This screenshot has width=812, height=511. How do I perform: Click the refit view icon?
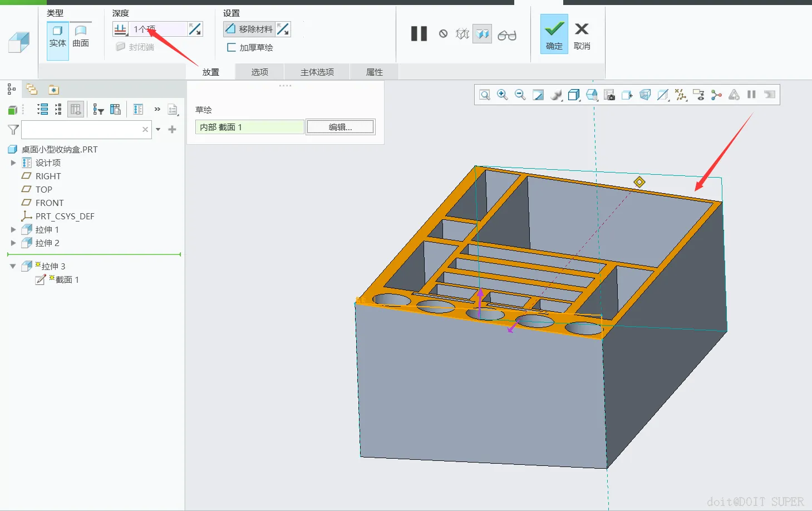[x=485, y=95]
